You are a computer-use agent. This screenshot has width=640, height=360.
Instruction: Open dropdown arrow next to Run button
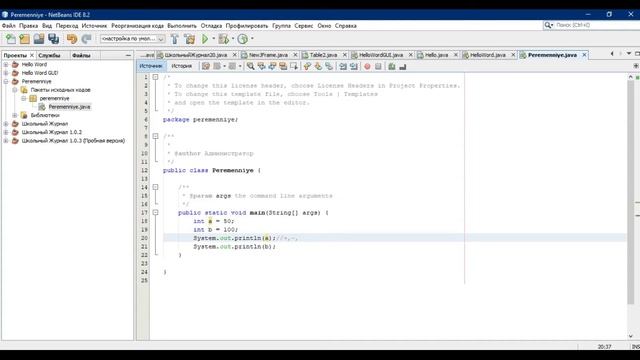213,39
